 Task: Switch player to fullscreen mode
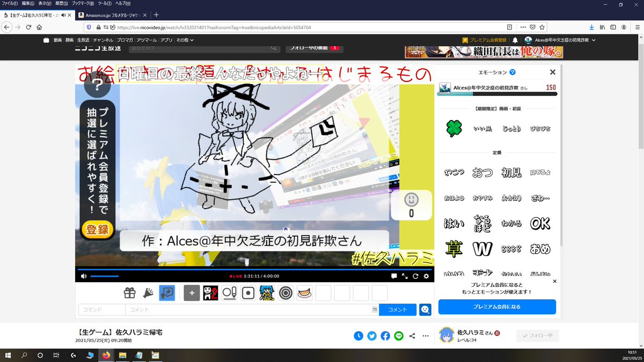pyautogui.click(x=405, y=276)
